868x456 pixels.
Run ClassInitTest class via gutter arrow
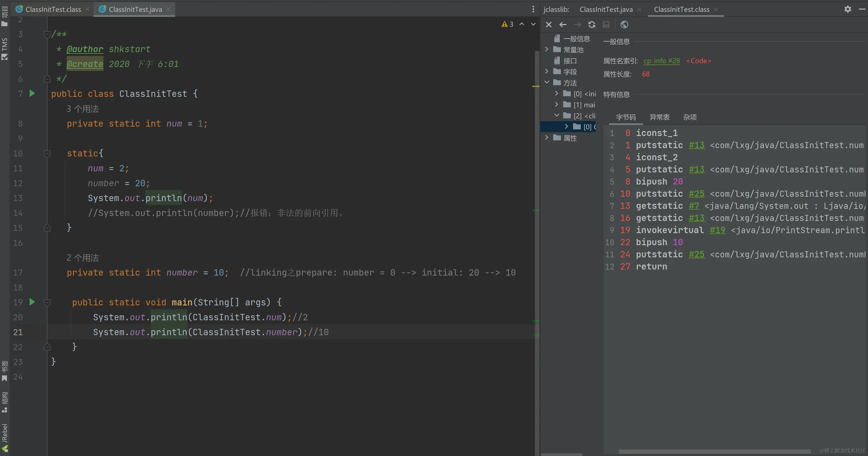pos(32,93)
